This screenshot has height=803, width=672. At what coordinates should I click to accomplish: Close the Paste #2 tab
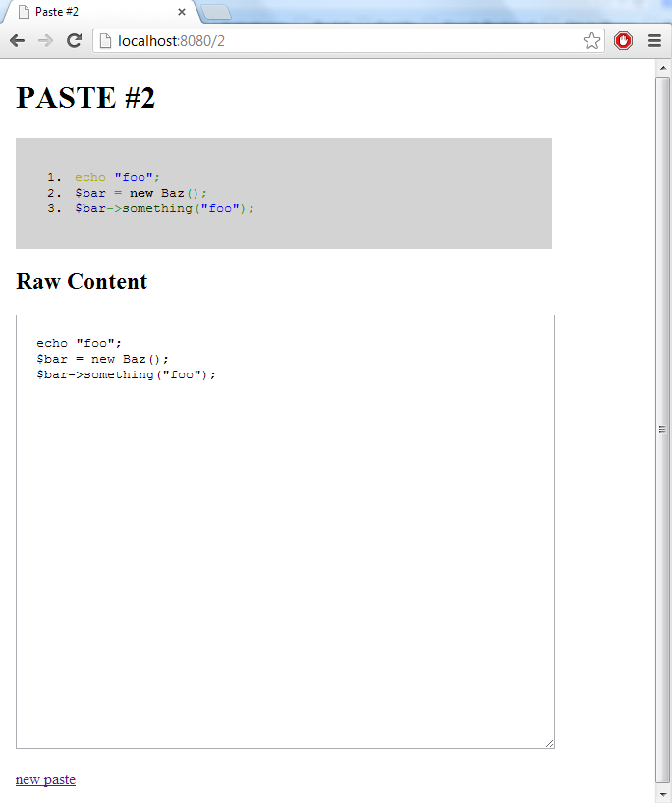pos(182,12)
